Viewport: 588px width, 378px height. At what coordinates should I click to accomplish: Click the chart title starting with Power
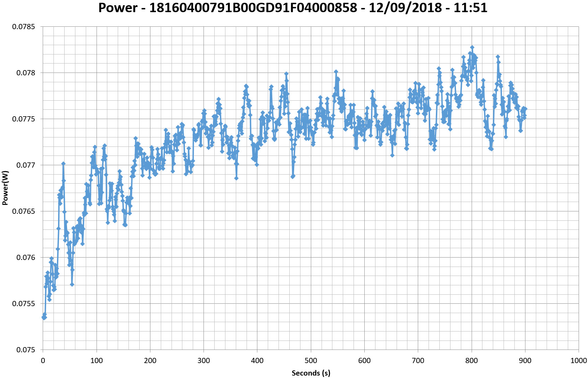tap(293, 8)
